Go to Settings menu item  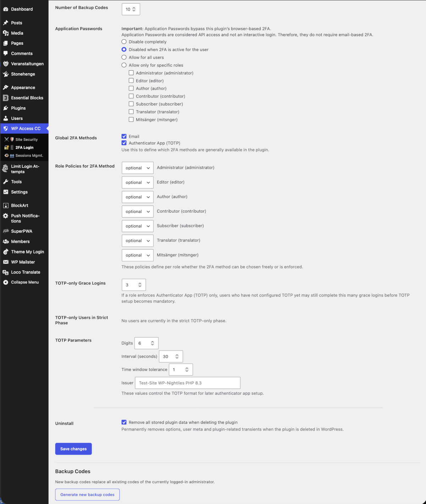[24, 192]
